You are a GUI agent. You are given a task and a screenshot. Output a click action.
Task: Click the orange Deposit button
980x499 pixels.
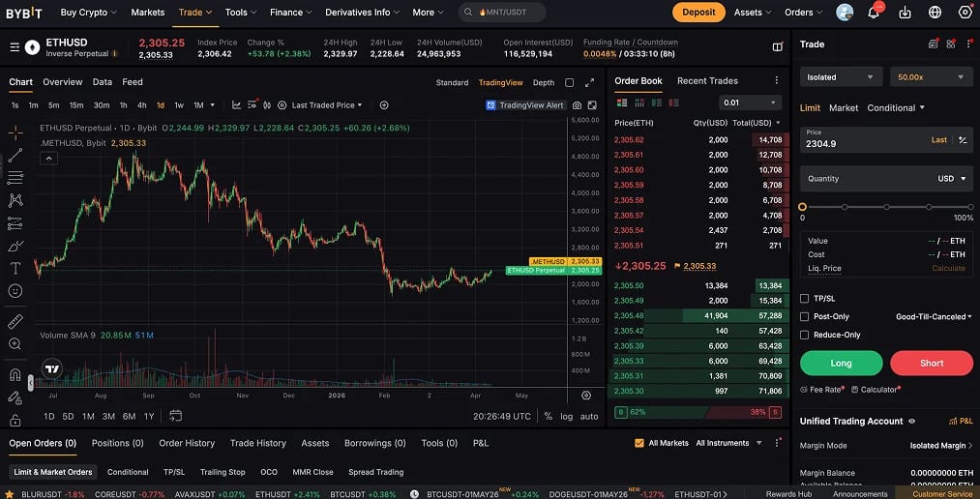pyautogui.click(x=698, y=13)
